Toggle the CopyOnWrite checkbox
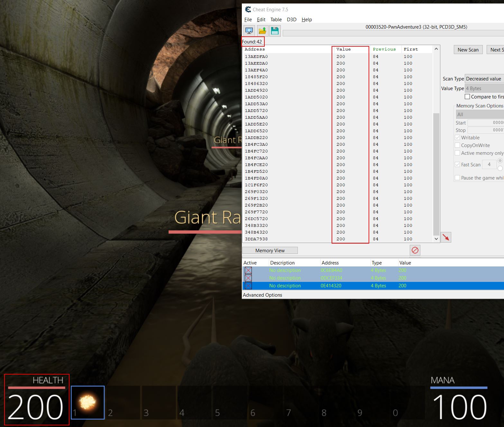504x427 pixels. click(457, 145)
